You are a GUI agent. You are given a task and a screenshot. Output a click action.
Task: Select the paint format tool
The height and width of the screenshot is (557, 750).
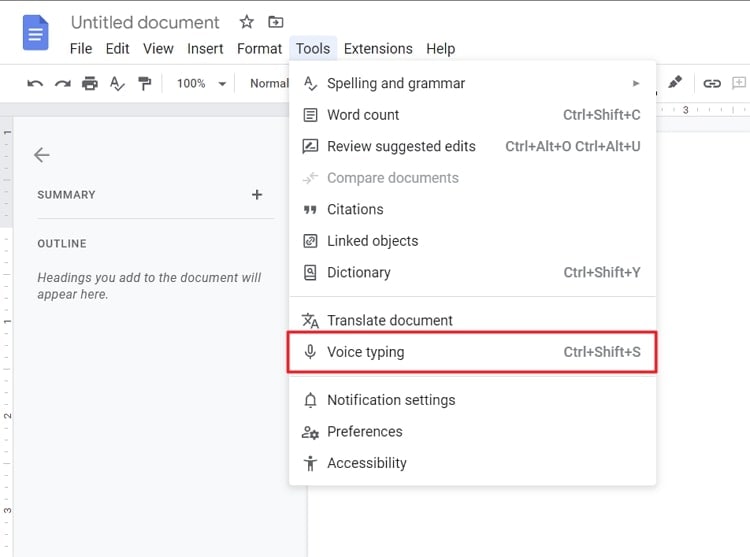(145, 84)
